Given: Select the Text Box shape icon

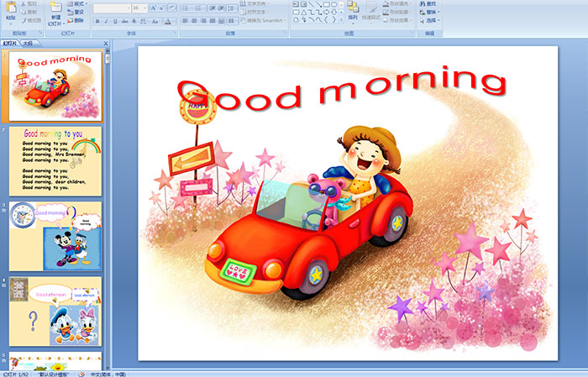Looking at the screenshot, I should click(297, 4).
